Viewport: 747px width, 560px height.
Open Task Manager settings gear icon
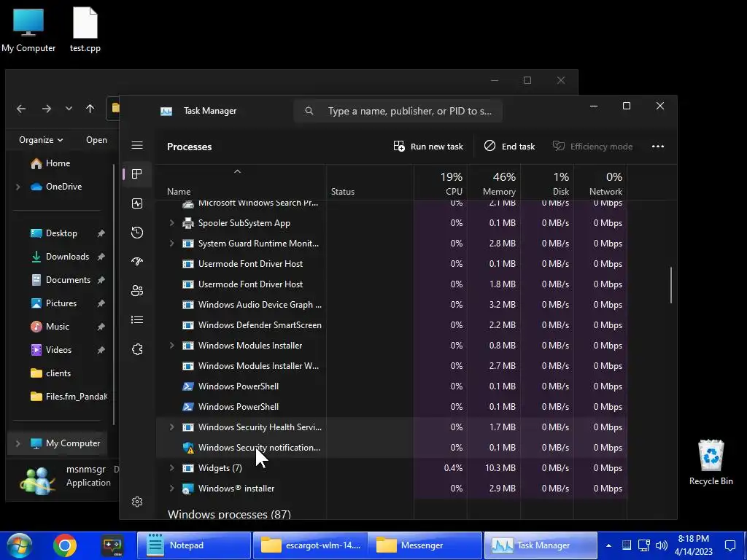click(x=137, y=502)
